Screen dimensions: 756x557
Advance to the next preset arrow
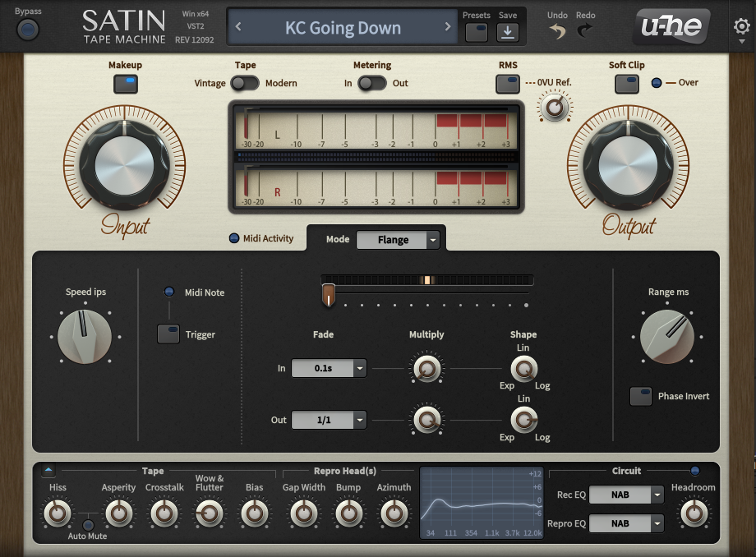448,27
